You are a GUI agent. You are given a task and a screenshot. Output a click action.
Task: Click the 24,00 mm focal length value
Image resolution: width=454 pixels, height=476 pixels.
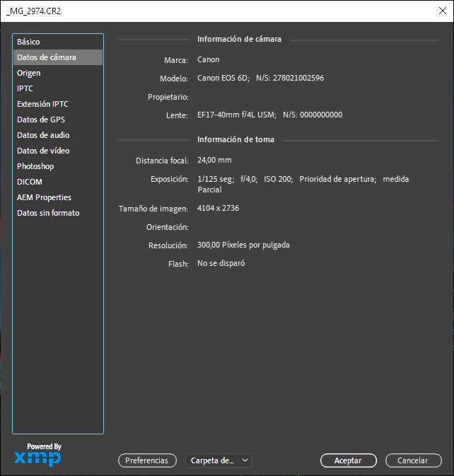[214, 160]
